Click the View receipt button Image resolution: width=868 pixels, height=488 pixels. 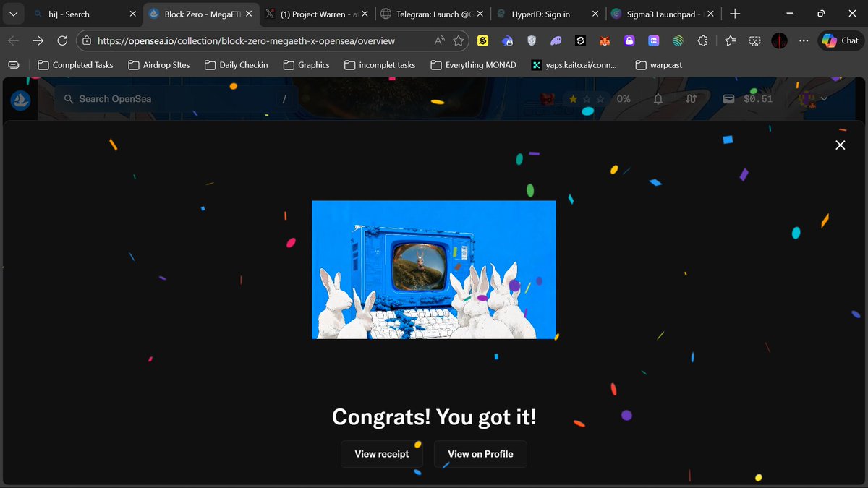382,454
